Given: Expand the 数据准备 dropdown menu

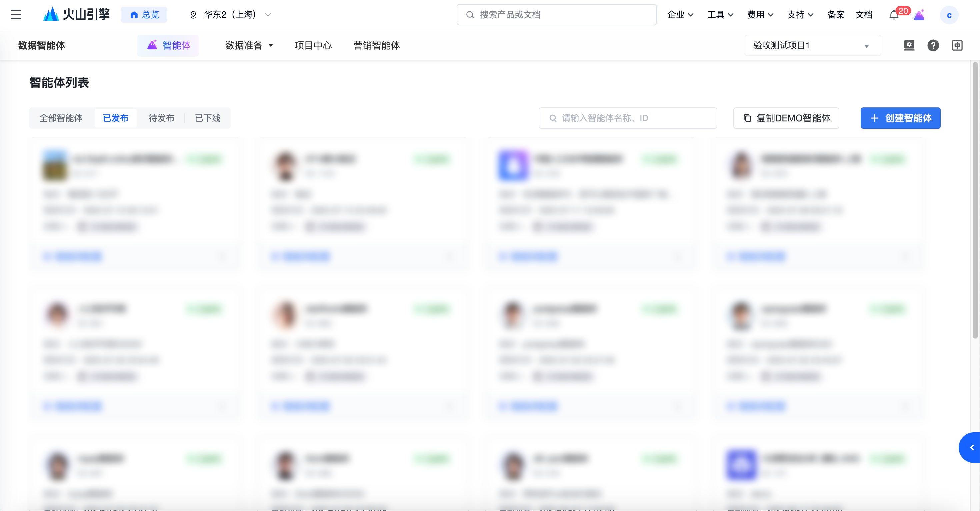Looking at the screenshot, I should (x=249, y=45).
